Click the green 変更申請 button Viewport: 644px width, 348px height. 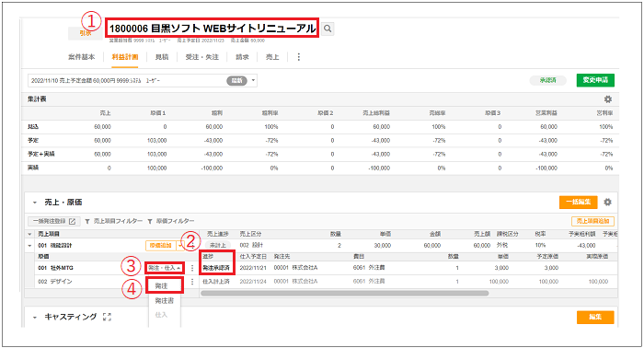click(595, 80)
